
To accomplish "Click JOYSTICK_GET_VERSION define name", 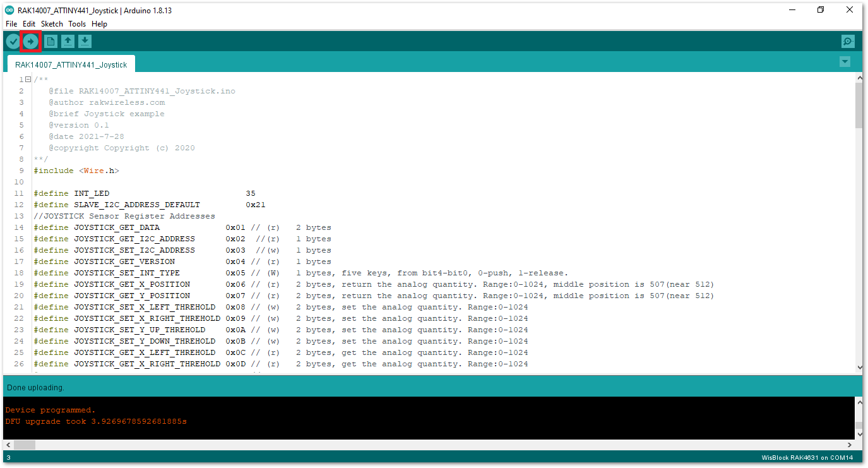I will point(124,261).
